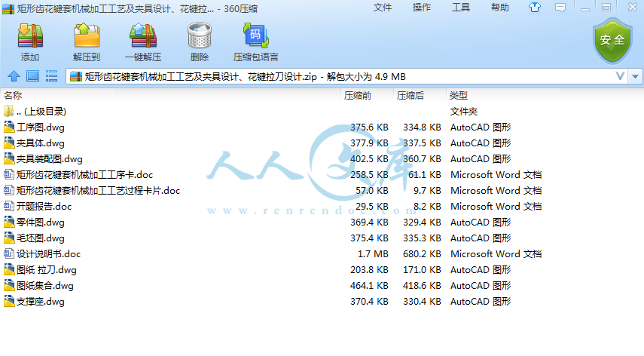Click the 文件夹 type cell
The height and width of the screenshot is (356, 644).
464,112
